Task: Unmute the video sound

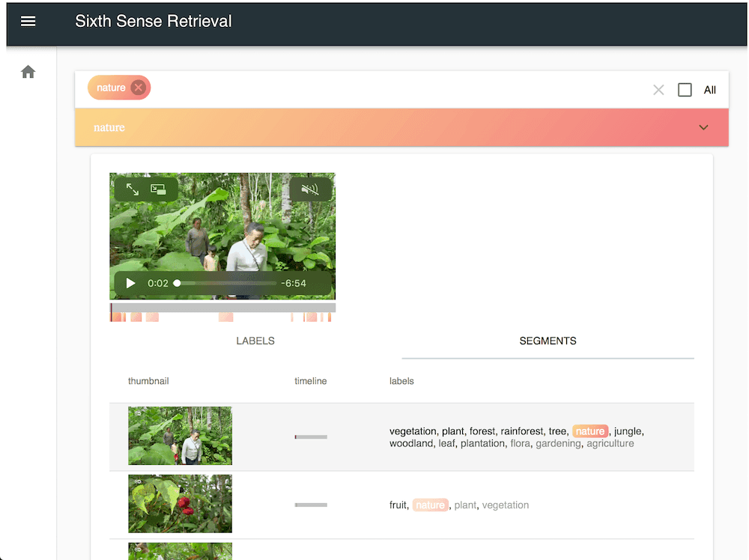Action: (310, 189)
